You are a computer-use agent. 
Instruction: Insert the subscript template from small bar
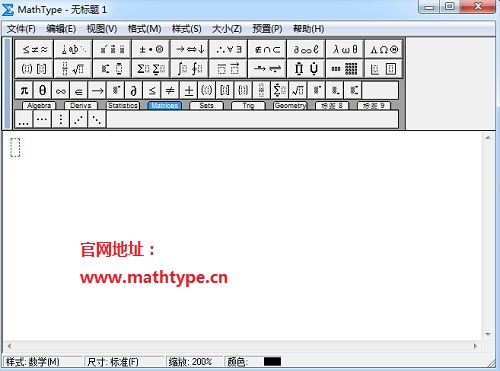point(335,90)
